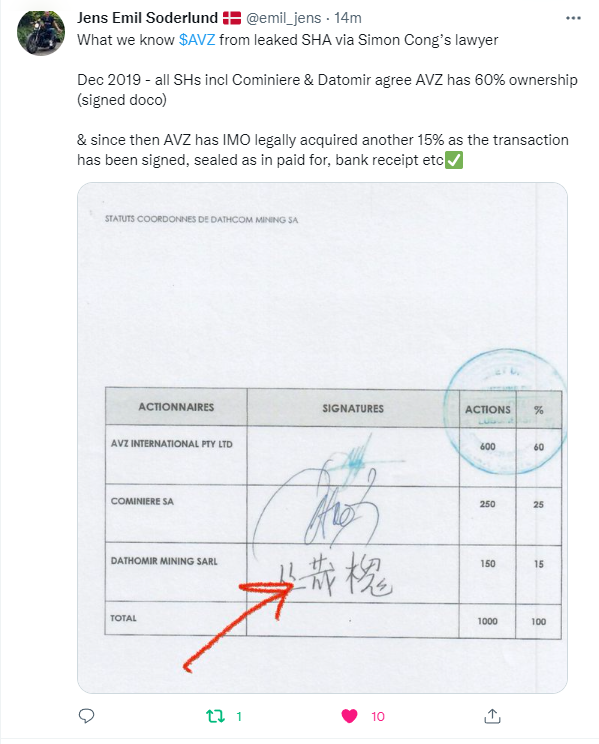The image size is (599, 744).
Task: Click the retweet count number 1
Action: click(239, 716)
